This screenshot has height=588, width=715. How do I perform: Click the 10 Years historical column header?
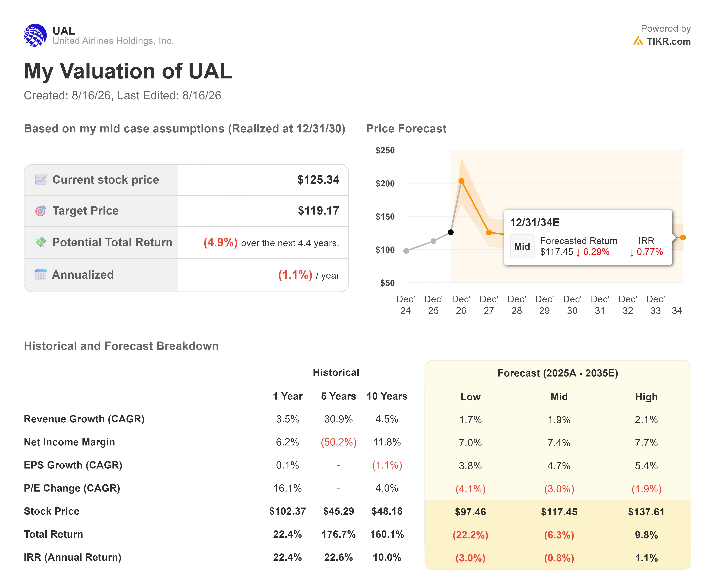[387, 396]
